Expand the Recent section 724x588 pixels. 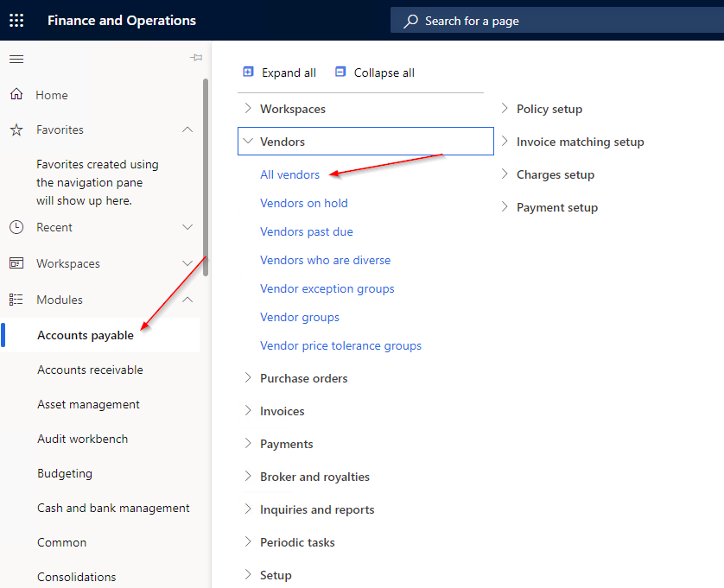coord(187,227)
